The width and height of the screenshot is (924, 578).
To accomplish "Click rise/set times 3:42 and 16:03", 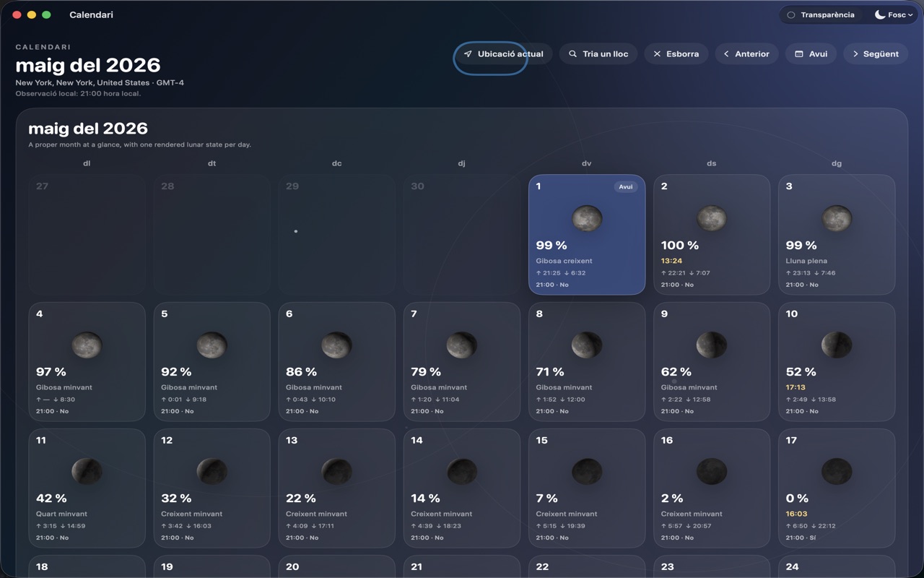I will pos(186,526).
